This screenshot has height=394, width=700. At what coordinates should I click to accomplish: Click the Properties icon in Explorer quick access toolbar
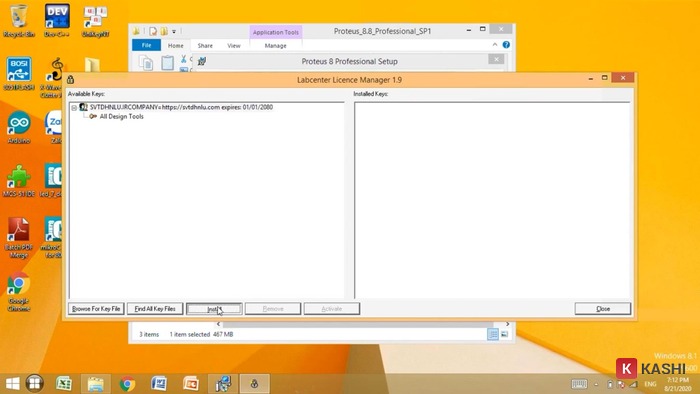pos(153,31)
